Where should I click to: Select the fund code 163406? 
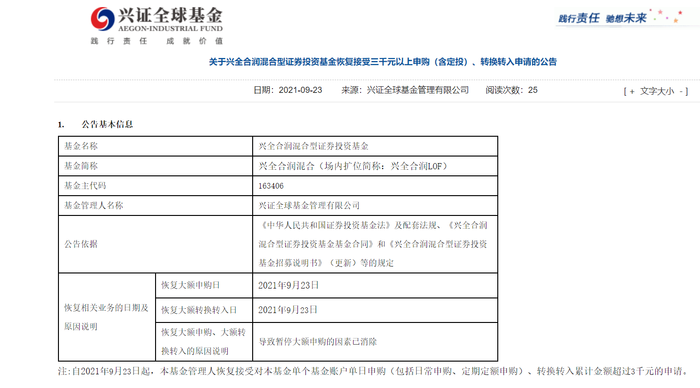(x=271, y=186)
